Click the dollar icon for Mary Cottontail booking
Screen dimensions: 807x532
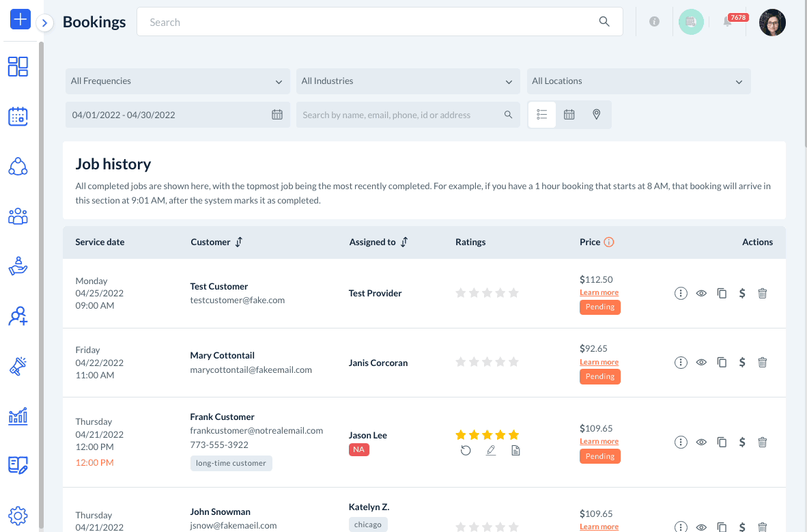[742, 363]
